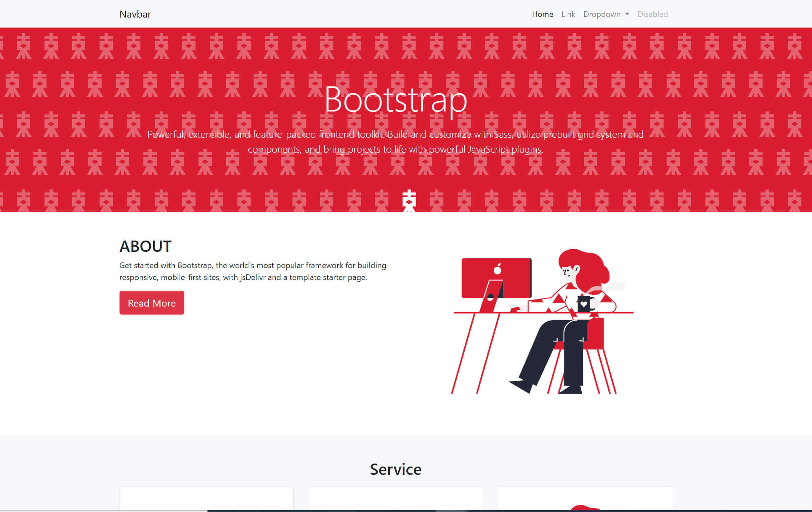Open the Home nav item
Viewport: 812px width, 512px height.
[x=542, y=14]
